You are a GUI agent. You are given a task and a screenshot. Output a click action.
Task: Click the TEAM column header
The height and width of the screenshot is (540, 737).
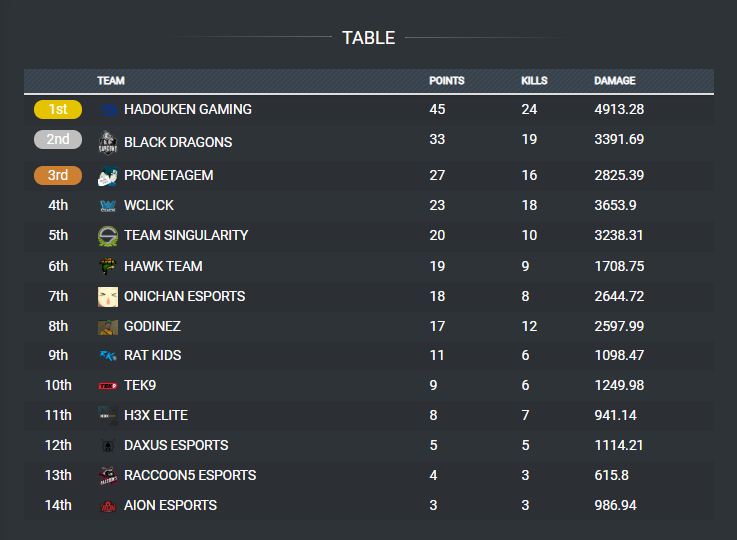[x=111, y=81]
